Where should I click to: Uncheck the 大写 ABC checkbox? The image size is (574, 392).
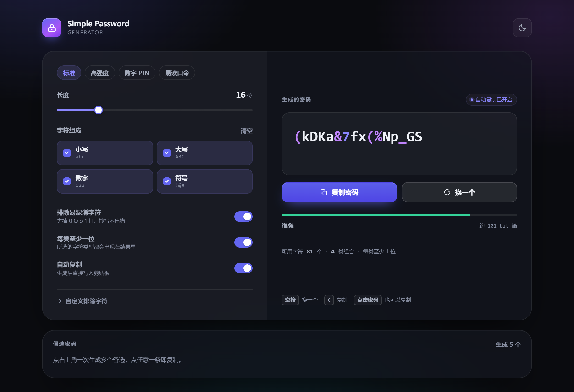(167, 153)
